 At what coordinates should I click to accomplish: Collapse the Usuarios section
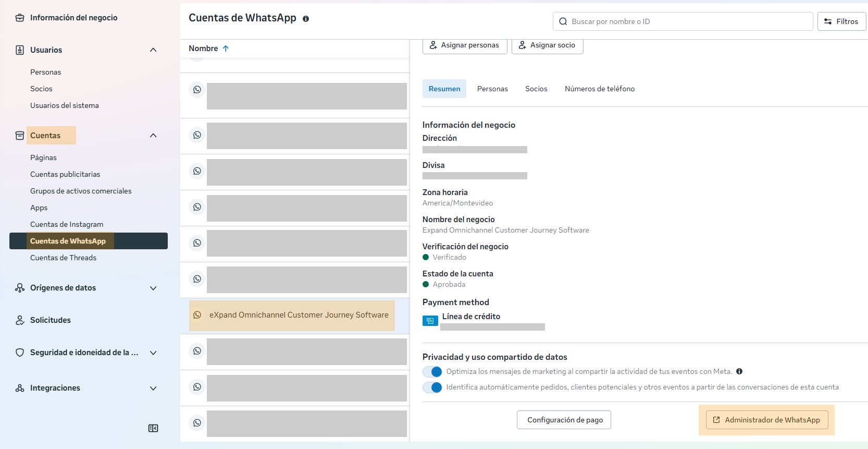pos(153,50)
